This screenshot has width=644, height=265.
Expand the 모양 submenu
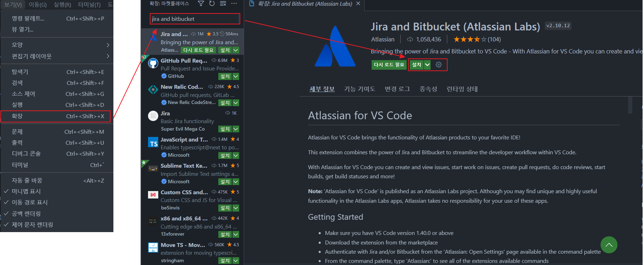click(x=57, y=45)
